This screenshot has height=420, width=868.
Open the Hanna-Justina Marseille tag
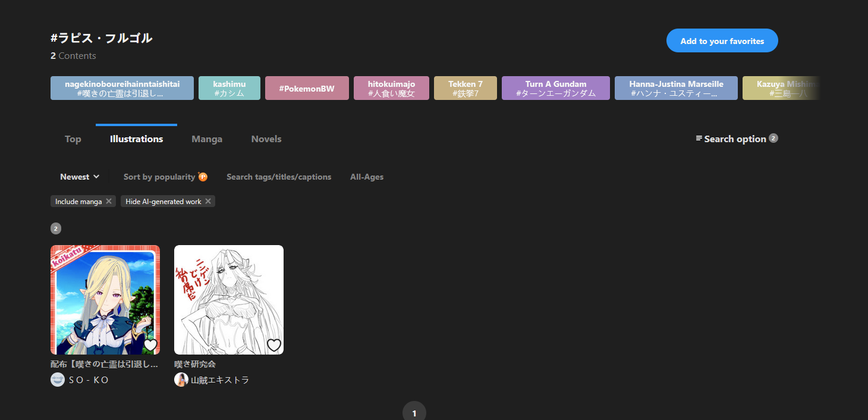[676, 88]
